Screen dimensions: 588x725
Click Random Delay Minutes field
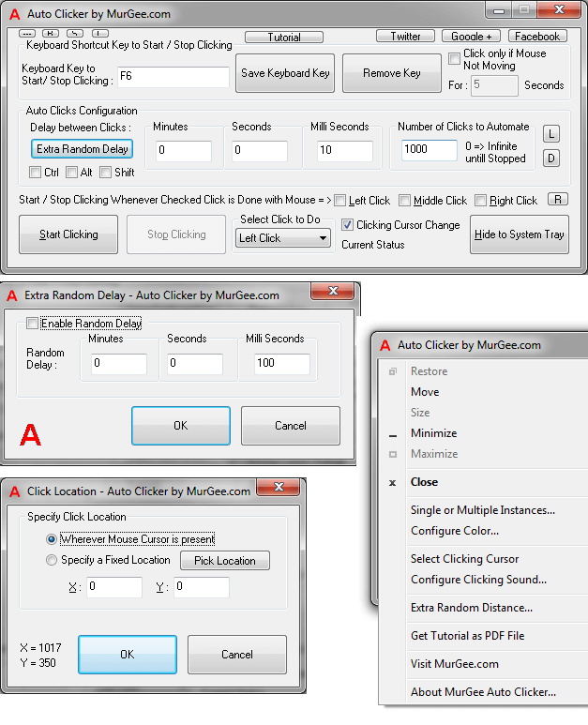click(x=119, y=364)
